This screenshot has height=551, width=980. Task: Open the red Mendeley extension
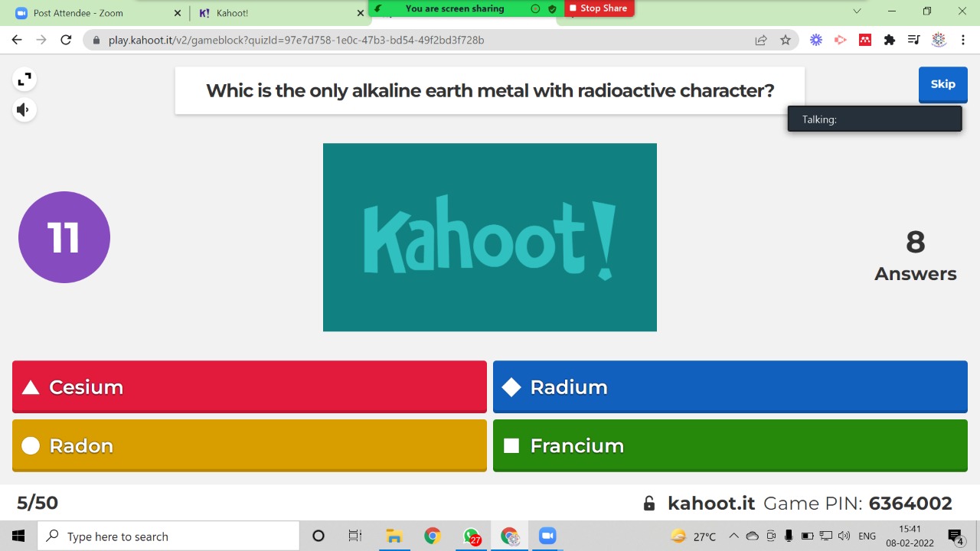[865, 40]
